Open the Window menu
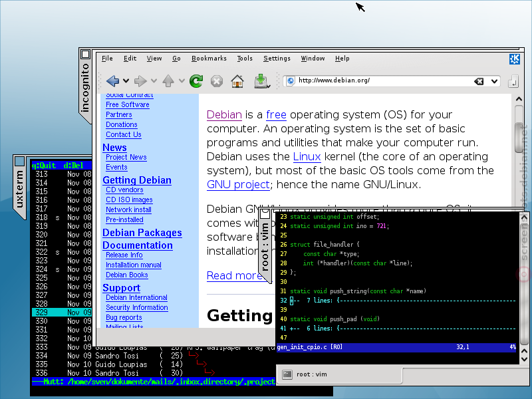Image resolution: width=532 pixels, height=399 pixels. (x=313, y=59)
